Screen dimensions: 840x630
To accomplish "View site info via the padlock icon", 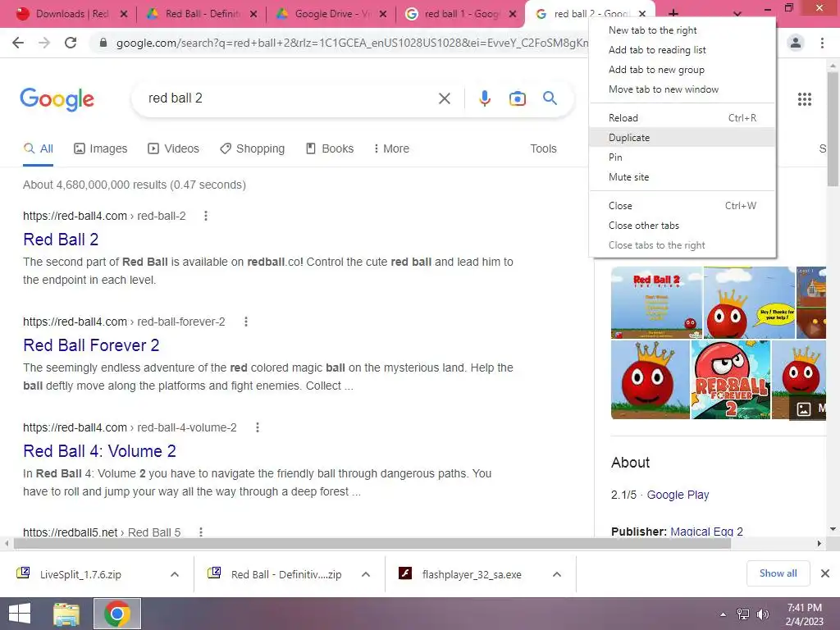I will tap(103, 43).
